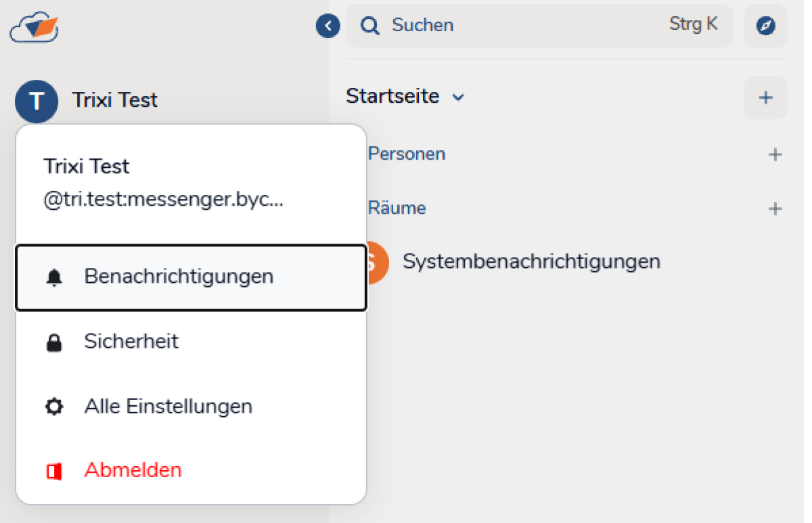Viewport: 812px width, 523px height.
Task: Expand the Startseite dropdown chevron
Action: click(x=458, y=97)
